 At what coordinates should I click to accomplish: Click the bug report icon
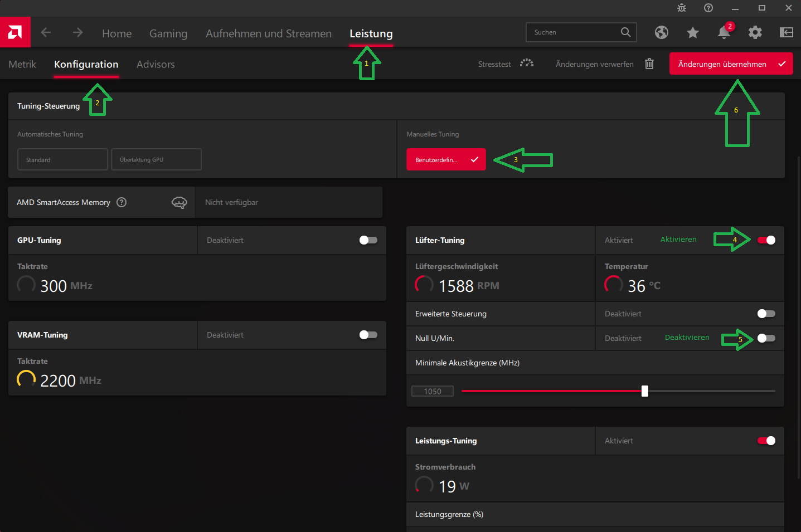(x=682, y=8)
